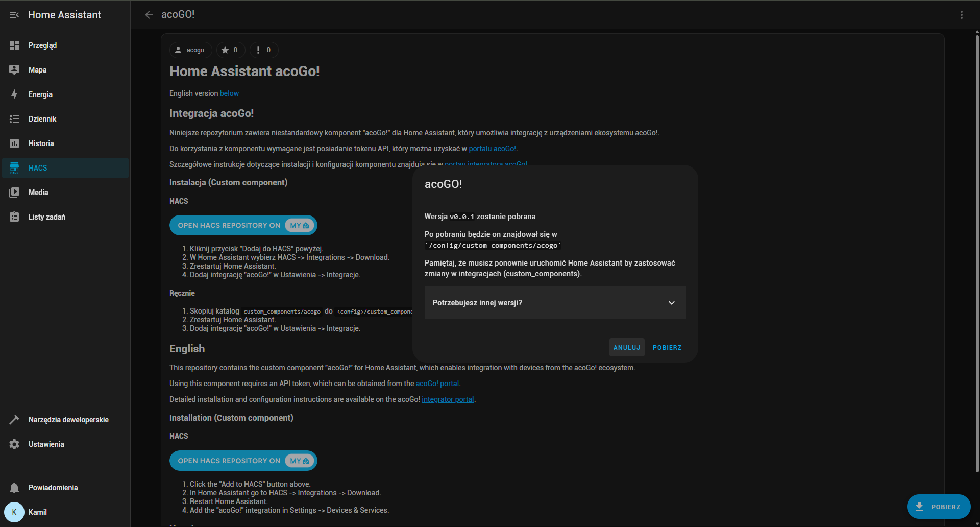Viewport: 980px width, 527px height.
Task: Click the Narzędzia deweloperskie hammer icon
Action: pyautogui.click(x=14, y=420)
